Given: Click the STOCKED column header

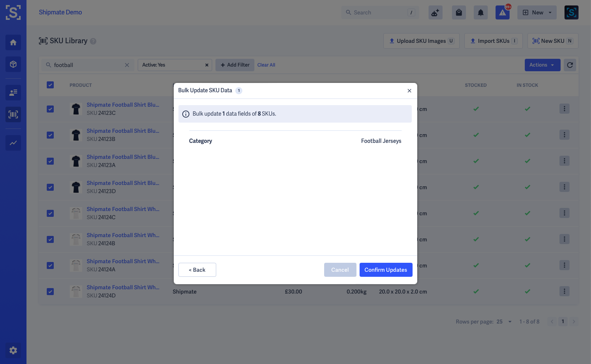Looking at the screenshot, I should [x=476, y=85].
